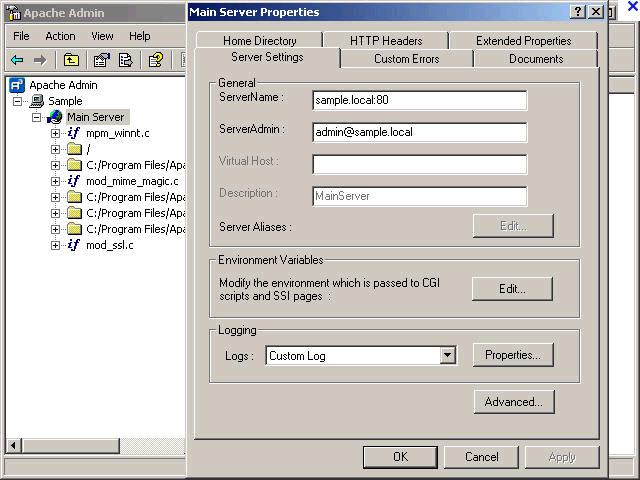Viewport: 640px width, 480px height.
Task: Click the Back arrow toolbar icon
Action: pos(17,60)
